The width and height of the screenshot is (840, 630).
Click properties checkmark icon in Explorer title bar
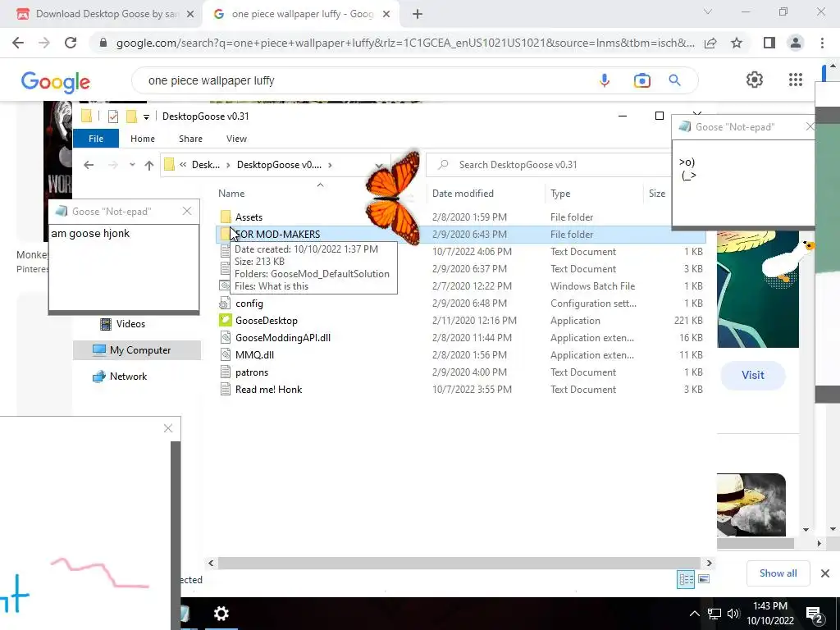[113, 116]
